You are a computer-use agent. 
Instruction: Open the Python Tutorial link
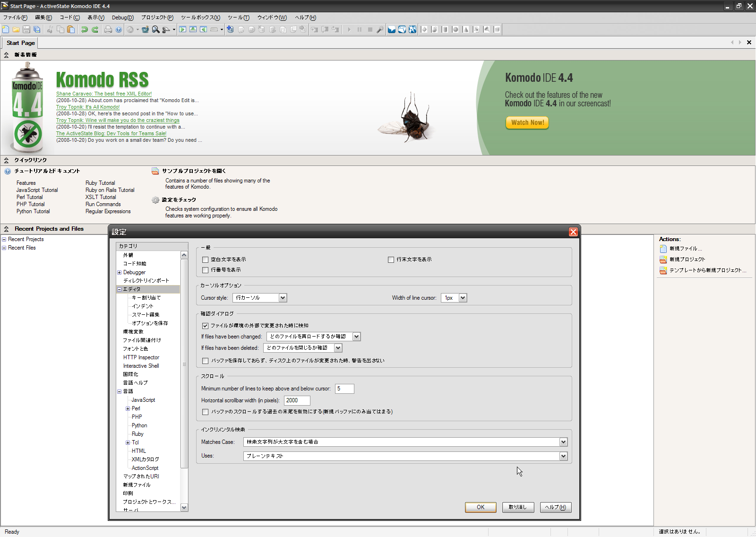(33, 211)
